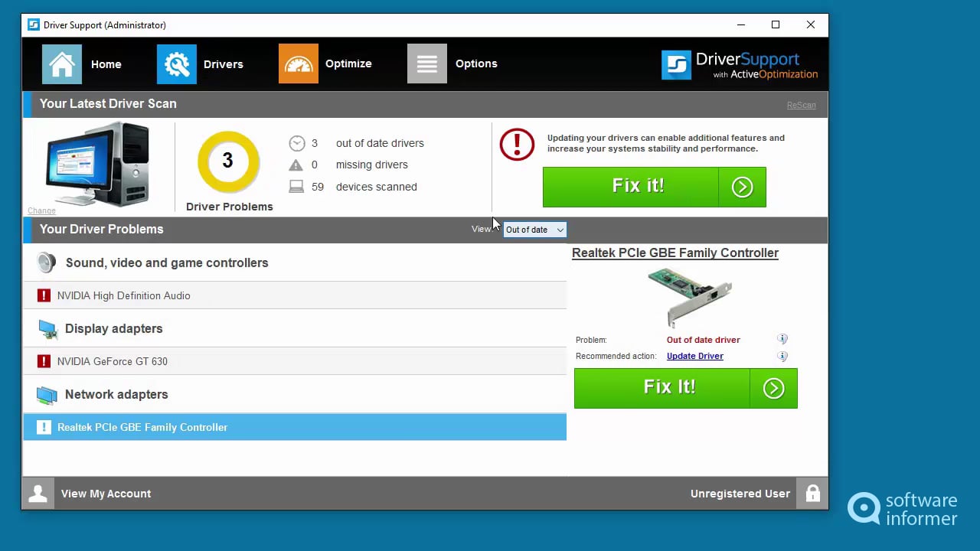Maximize the Driver Support window

tap(776, 24)
